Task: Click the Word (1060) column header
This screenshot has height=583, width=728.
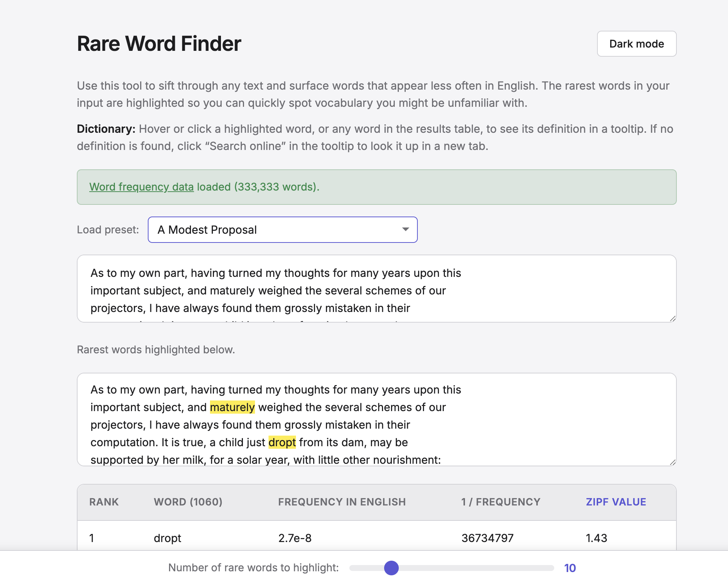Action: coord(188,502)
